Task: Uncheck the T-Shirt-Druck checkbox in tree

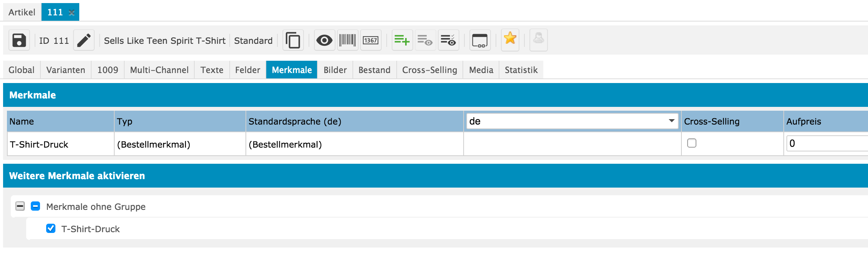Action: click(51, 229)
